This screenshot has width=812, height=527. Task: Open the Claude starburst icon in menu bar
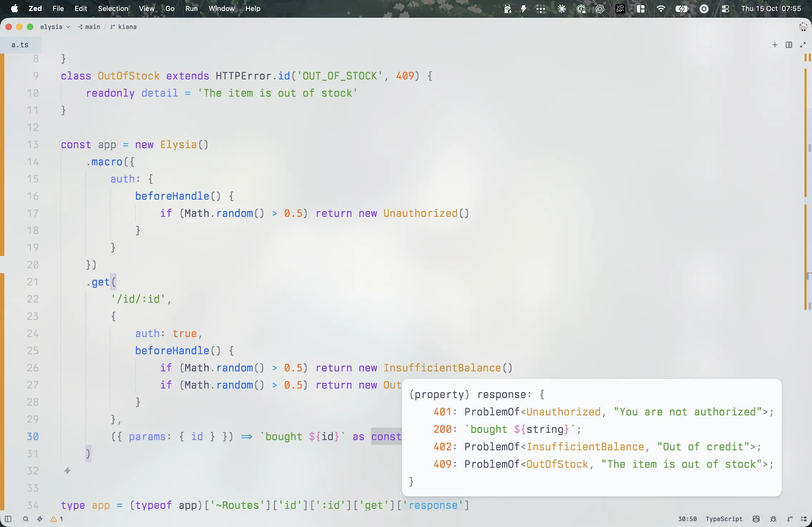click(562, 9)
